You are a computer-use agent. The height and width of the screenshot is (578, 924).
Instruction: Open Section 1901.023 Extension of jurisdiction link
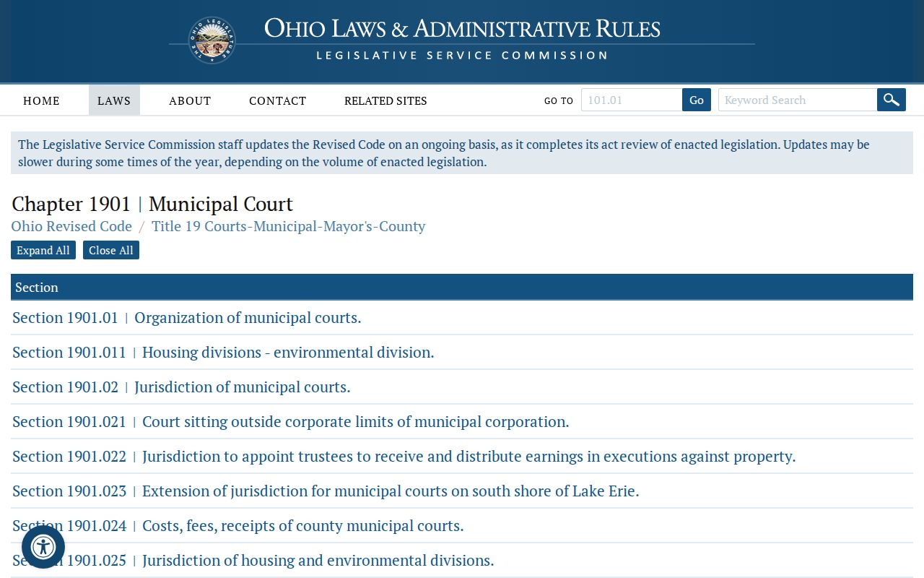point(326,491)
